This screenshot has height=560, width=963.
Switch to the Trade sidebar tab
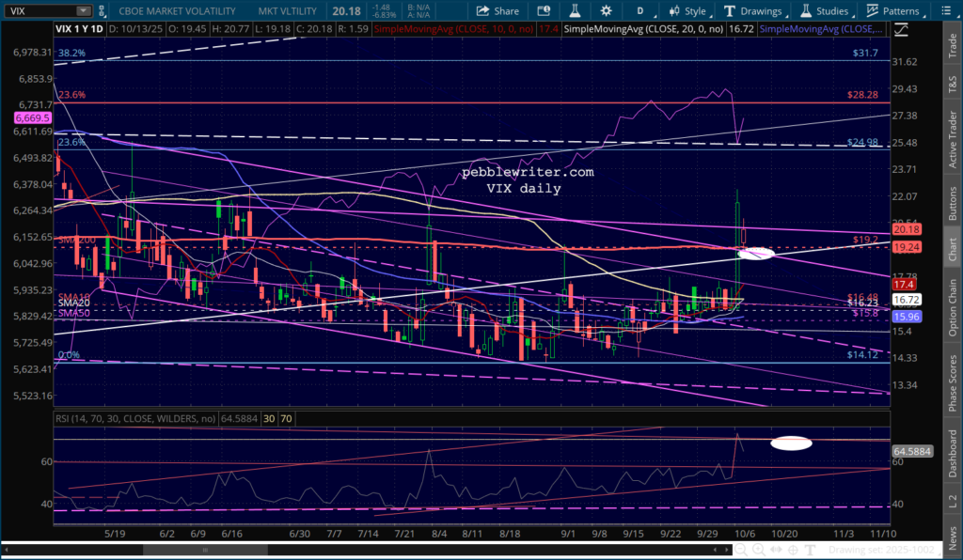point(953,41)
